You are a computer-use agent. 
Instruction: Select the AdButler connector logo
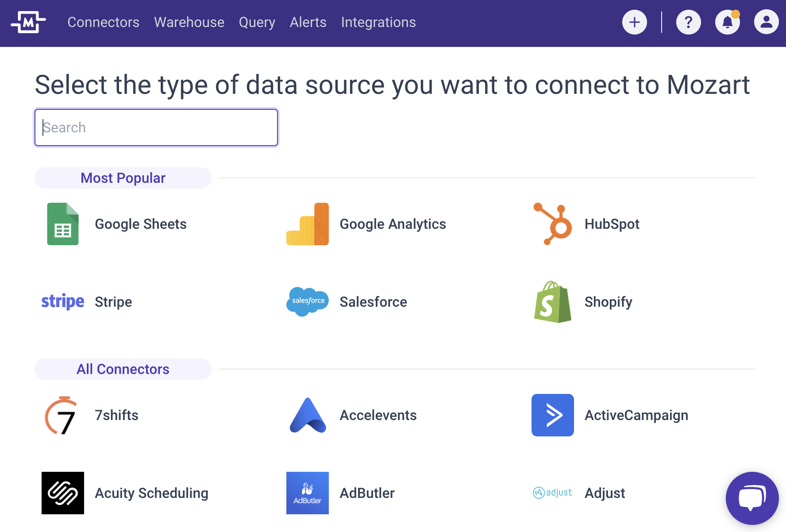[x=308, y=493]
